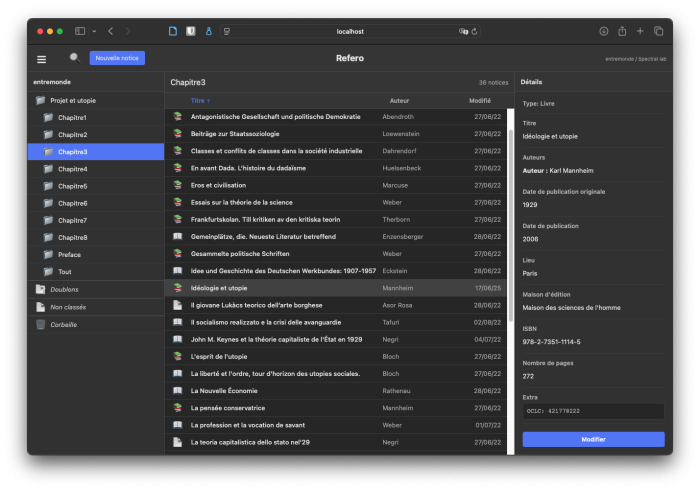Open the hamburger menu icon
The height and width of the screenshot is (491, 700).
coord(41,59)
